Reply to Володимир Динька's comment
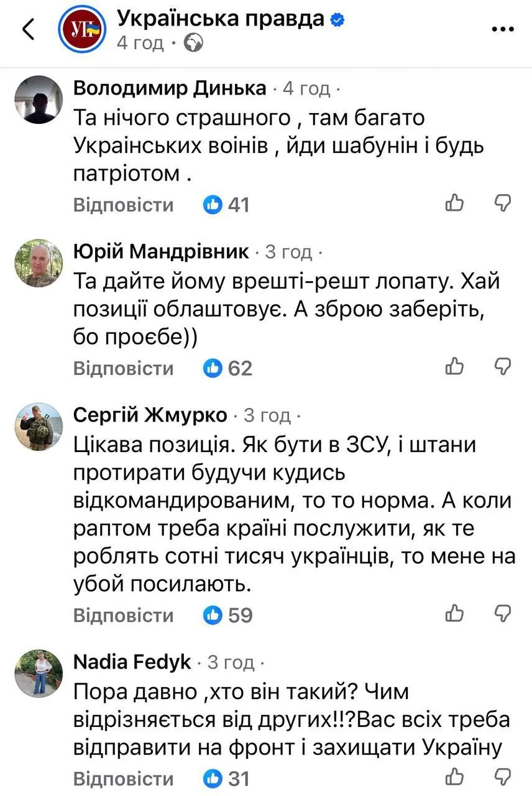Screen dimensions: 532x796 point(123,205)
